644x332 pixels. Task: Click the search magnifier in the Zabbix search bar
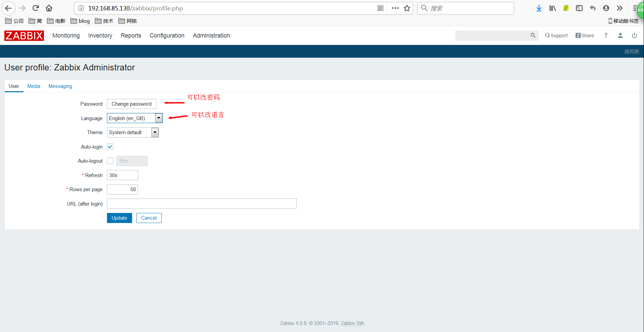click(533, 35)
